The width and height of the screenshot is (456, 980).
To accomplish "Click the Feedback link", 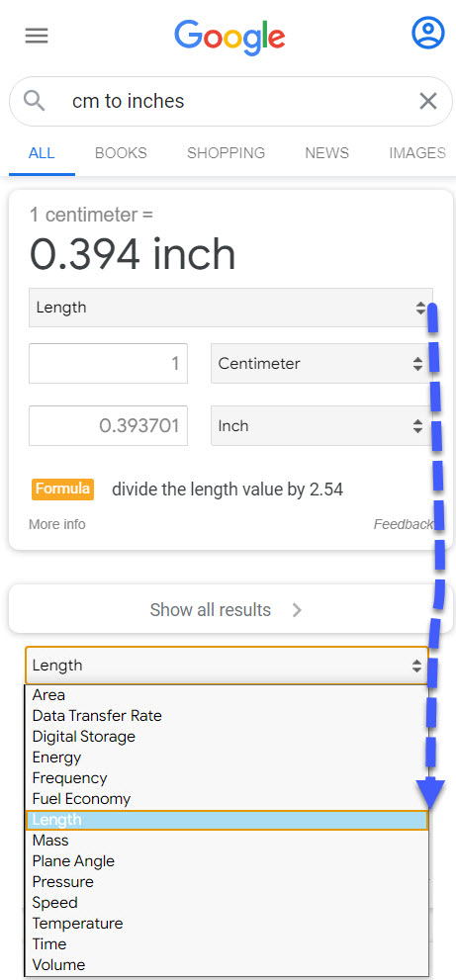I will 403,524.
